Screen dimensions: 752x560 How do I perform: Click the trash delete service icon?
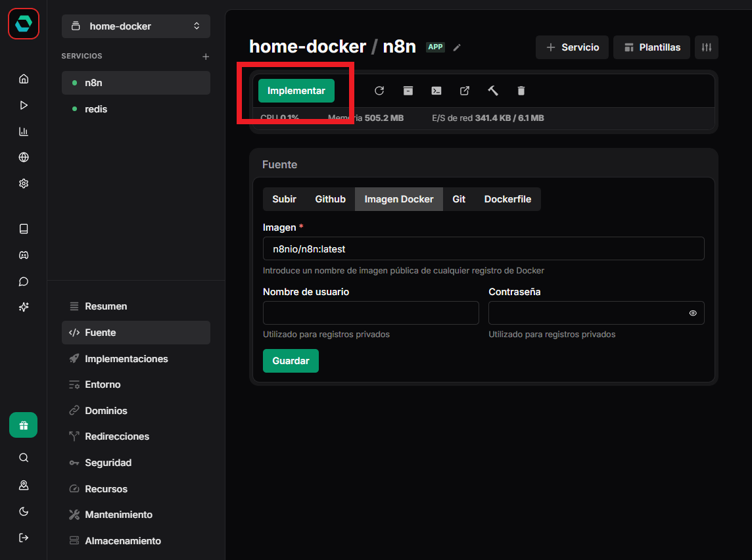[x=521, y=91]
